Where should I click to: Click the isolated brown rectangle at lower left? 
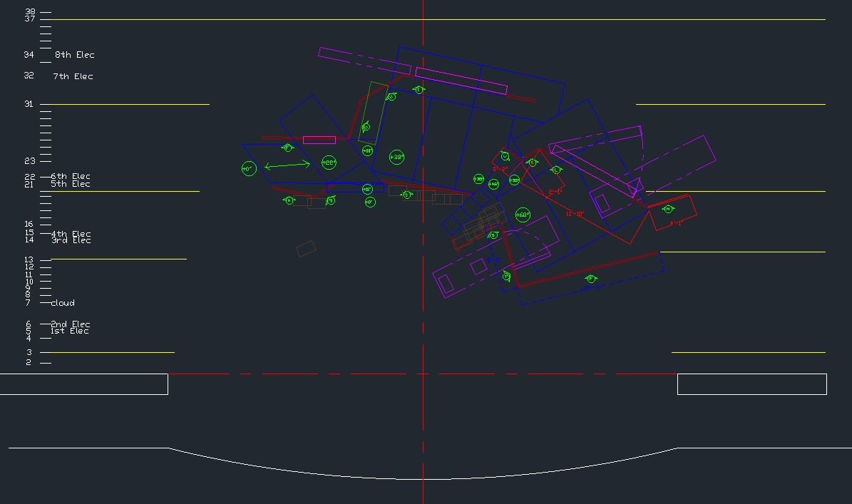coord(306,249)
